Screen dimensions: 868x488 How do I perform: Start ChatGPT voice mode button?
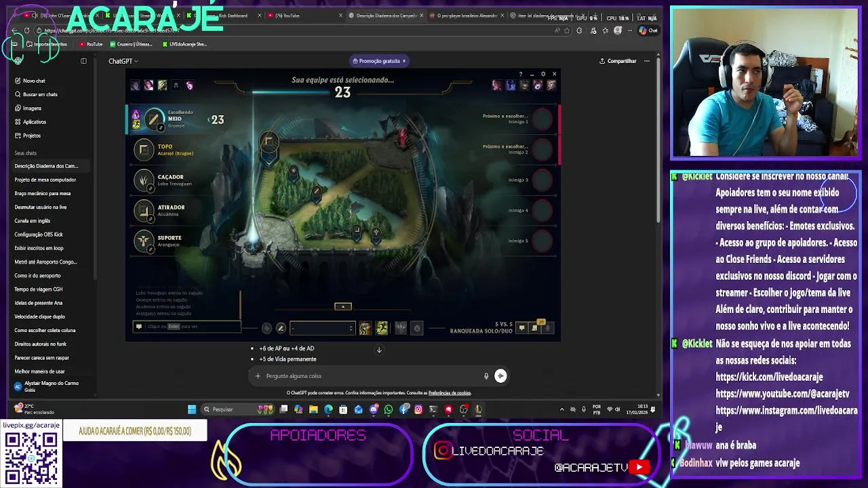pyautogui.click(x=500, y=376)
